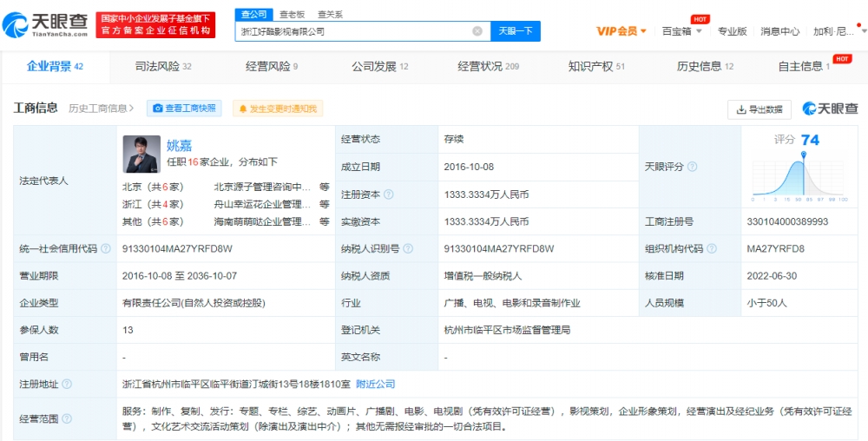This screenshot has width=868, height=441.
Task: Click the 国家中小企业发展子基金旗下 red banner
Action: tap(155, 25)
